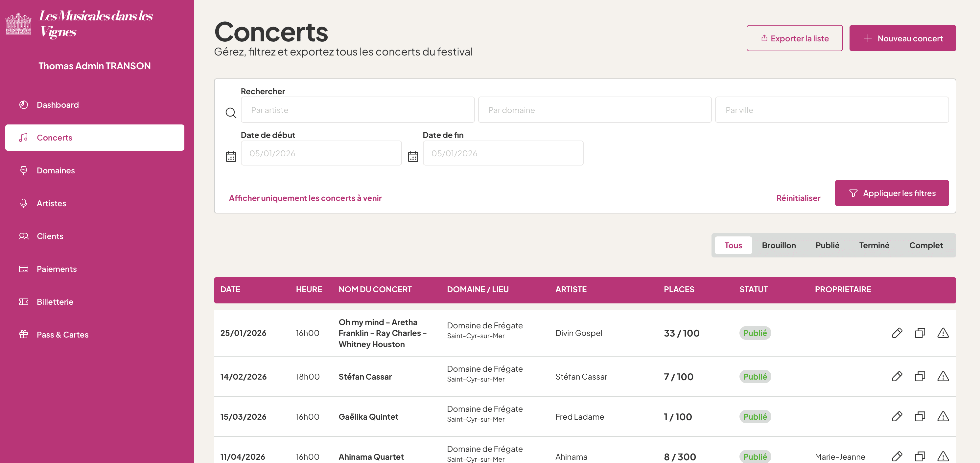Click the calendar icon beside Date de début
Image resolution: width=980 pixels, height=463 pixels.
(x=231, y=156)
